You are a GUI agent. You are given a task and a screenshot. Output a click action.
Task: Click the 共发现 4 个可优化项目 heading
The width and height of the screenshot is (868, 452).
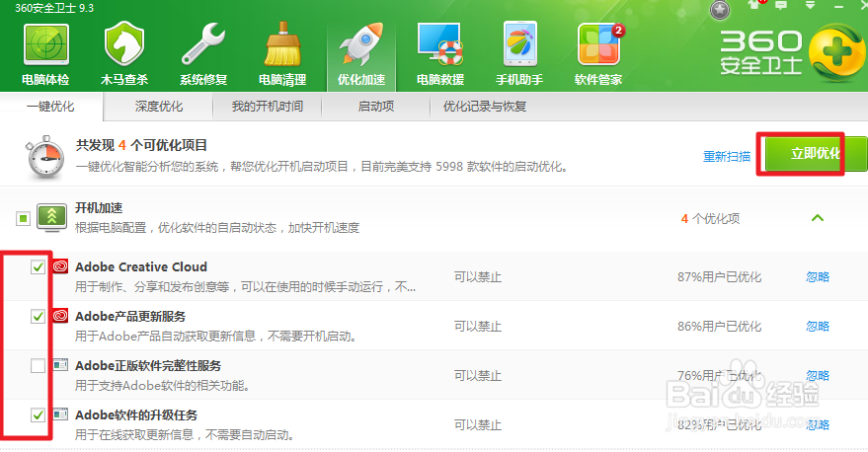tap(141, 145)
